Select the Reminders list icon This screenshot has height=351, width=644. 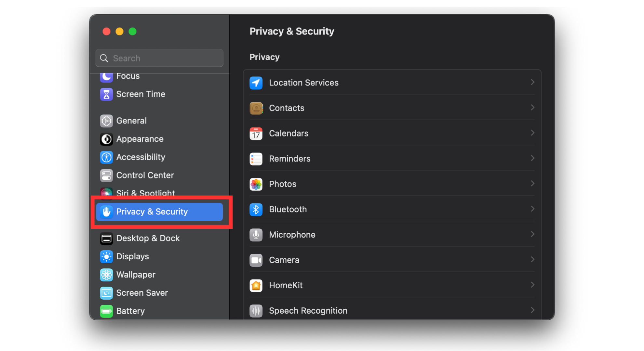256,159
